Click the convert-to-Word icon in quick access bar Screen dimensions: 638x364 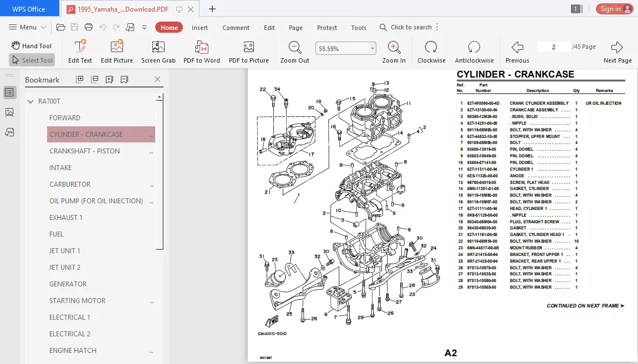click(x=130, y=27)
